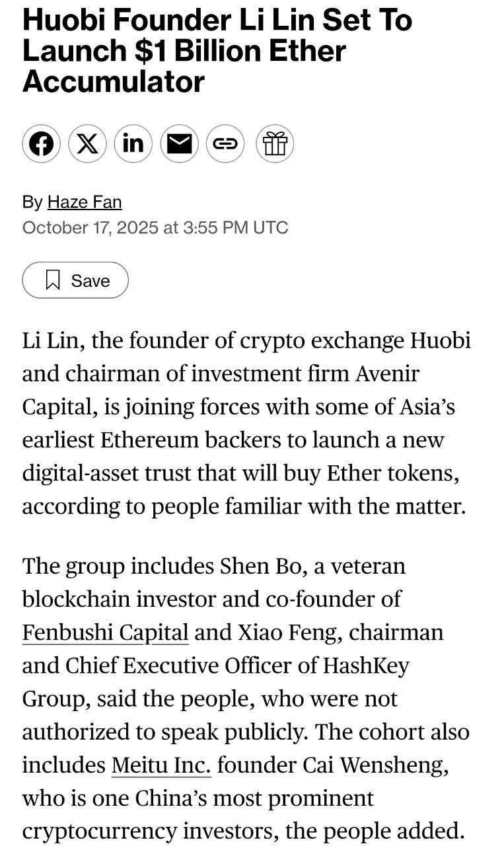
Task: Click the article headline about Ether Accumulator
Action: [x=217, y=50]
